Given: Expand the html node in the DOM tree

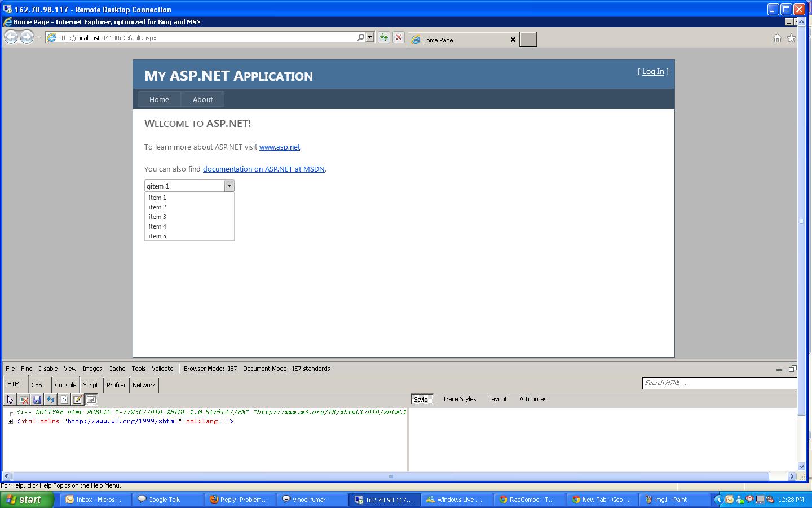Looking at the screenshot, I should [11, 421].
